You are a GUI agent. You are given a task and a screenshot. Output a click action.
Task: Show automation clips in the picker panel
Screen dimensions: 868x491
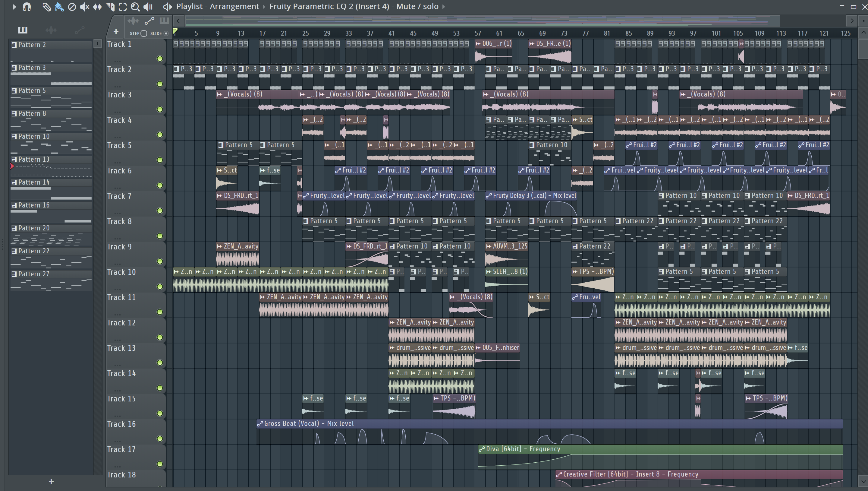(x=80, y=30)
